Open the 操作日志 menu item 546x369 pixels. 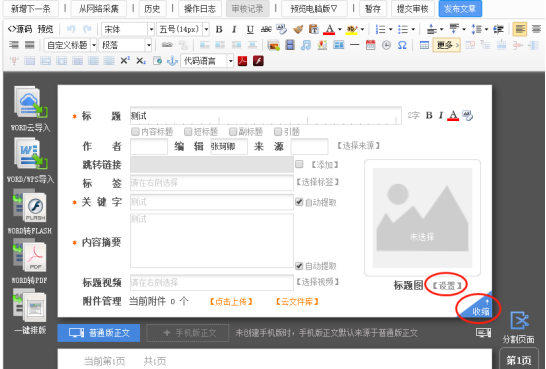pyautogui.click(x=200, y=9)
